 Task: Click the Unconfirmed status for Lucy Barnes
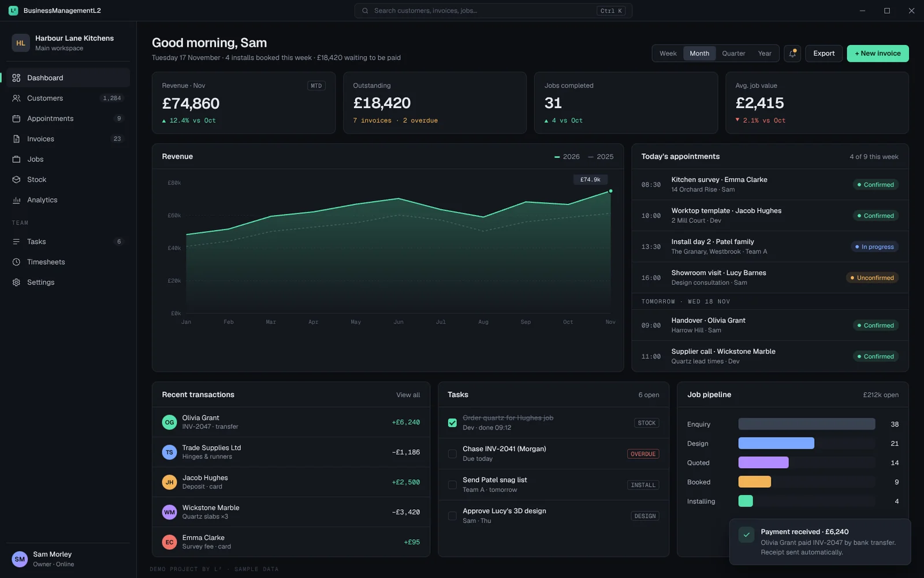[x=872, y=278]
